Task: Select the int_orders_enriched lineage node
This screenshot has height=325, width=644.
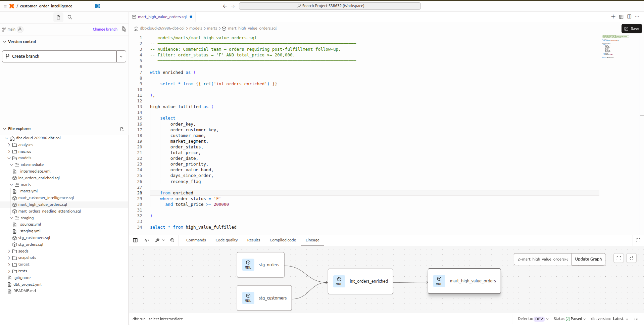Action: pyautogui.click(x=360, y=281)
